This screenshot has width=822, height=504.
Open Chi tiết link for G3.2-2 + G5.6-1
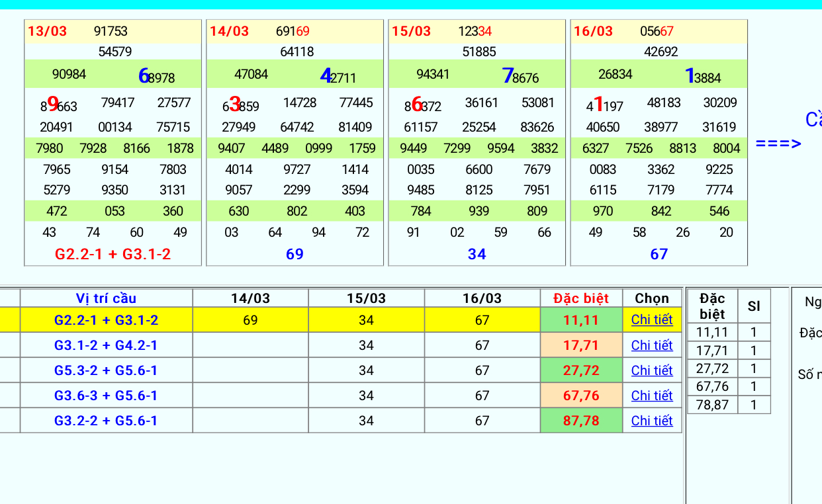[x=651, y=421]
